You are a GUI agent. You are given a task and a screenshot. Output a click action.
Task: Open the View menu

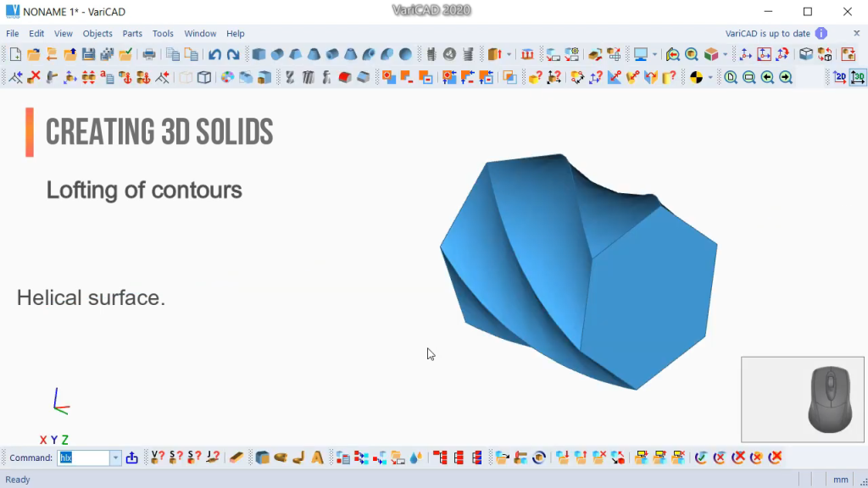click(63, 33)
